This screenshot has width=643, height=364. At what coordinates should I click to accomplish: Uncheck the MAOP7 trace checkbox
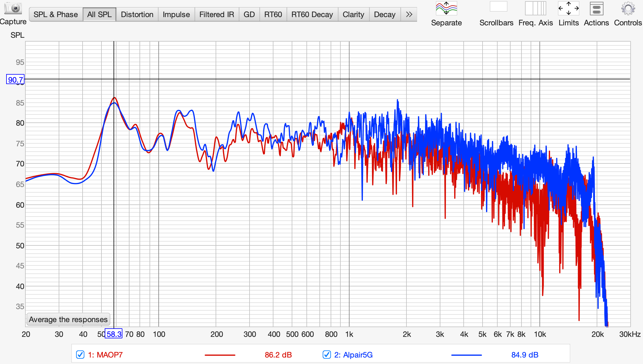(80, 355)
